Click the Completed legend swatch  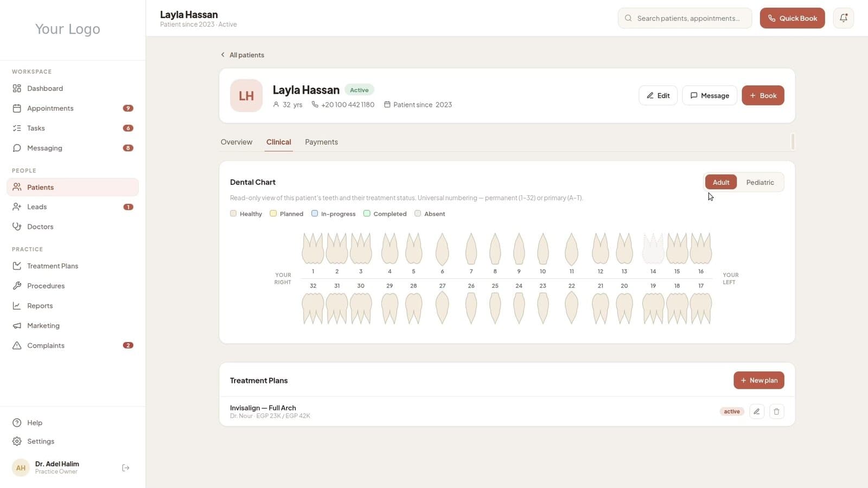tap(367, 214)
